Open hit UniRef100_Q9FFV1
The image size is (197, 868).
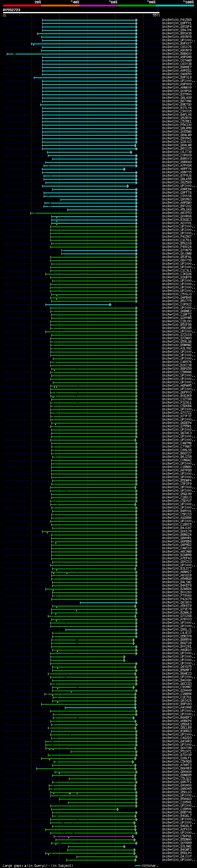(177, 23)
